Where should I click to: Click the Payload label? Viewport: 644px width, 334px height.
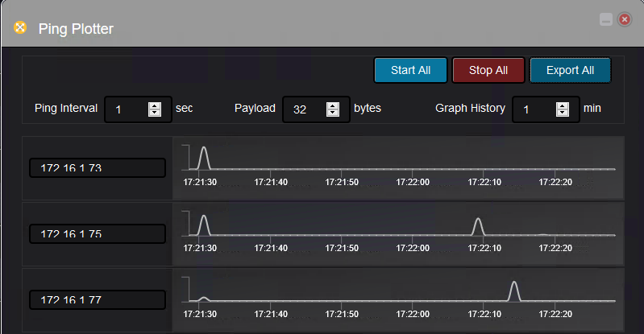click(255, 108)
